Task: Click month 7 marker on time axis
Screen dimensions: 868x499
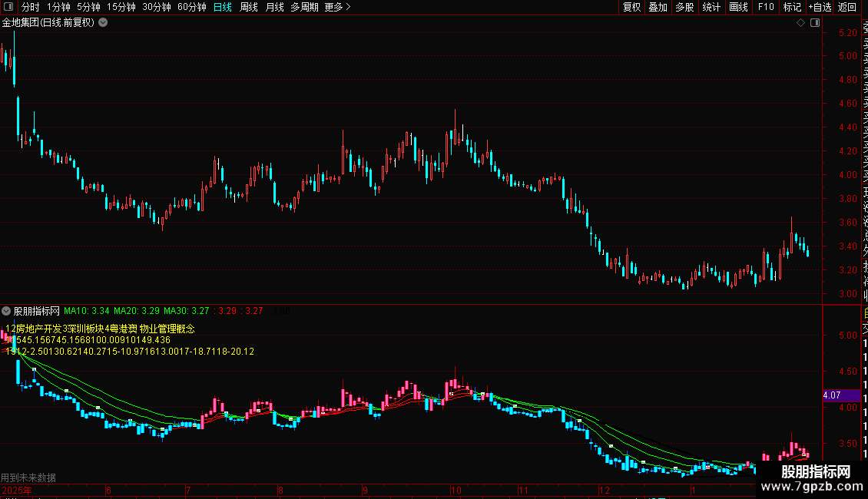Action: [x=188, y=491]
